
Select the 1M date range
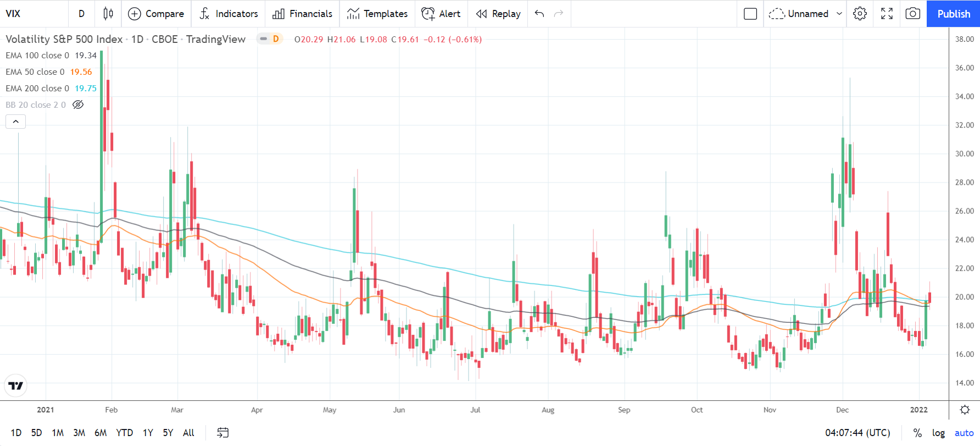(58, 433)
